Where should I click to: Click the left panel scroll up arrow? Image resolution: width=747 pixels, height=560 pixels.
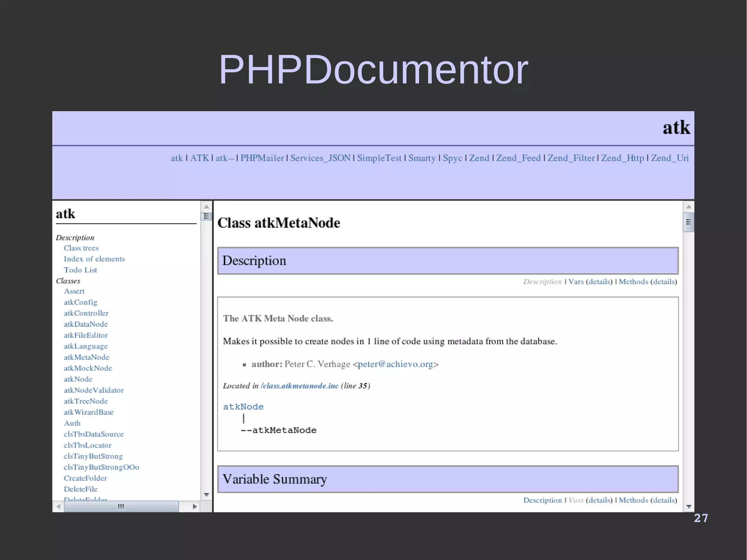tap(206, 207)
